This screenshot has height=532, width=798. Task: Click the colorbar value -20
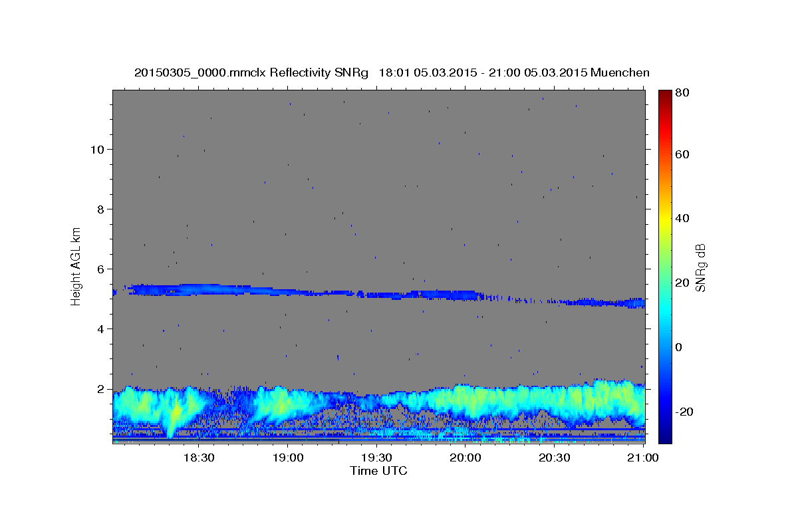click(x=685, y=412)
